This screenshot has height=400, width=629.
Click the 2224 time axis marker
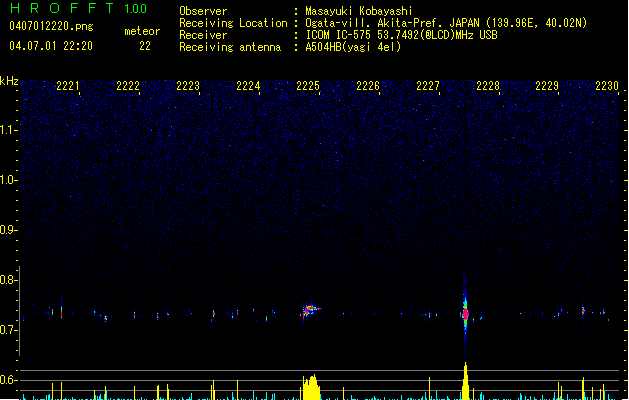click(248, 86)
